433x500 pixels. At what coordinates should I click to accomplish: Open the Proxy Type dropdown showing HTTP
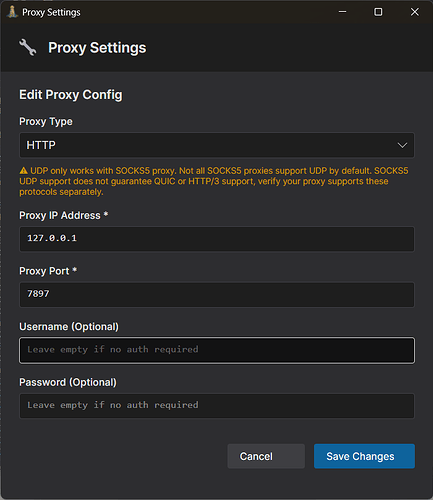coord(217,145)
